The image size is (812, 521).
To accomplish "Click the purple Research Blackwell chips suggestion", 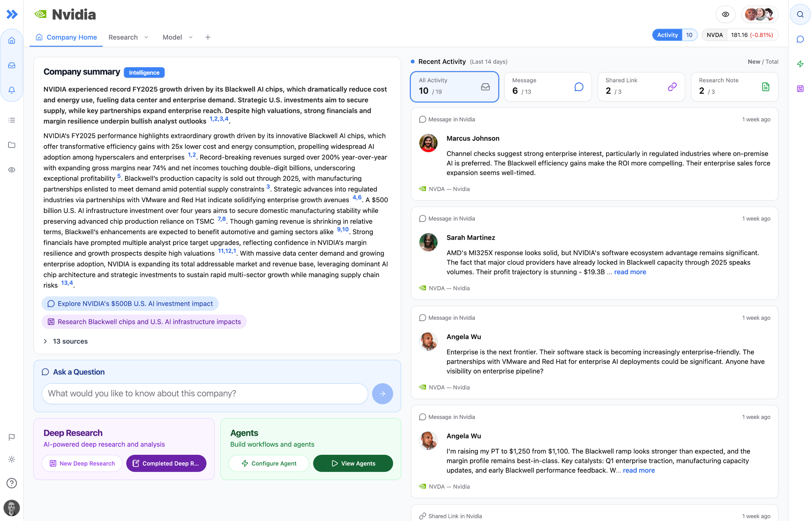I will [x=144, y=322].
